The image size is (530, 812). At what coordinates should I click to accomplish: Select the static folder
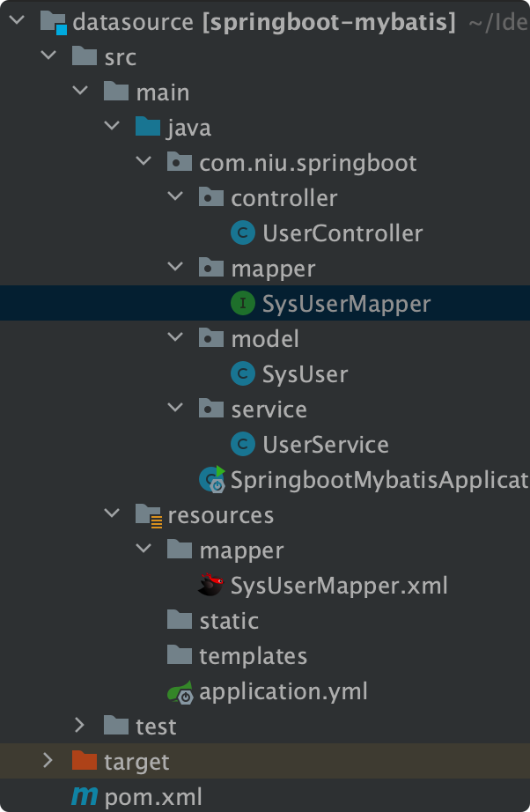click(x=228, y=621)
